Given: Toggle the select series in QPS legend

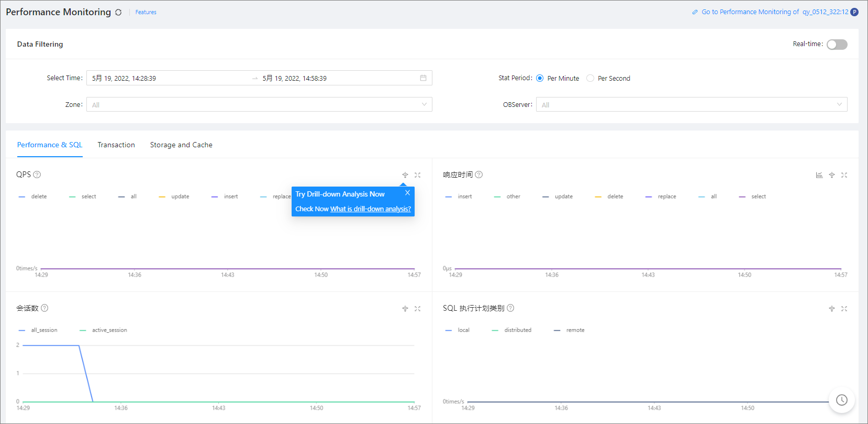Looking at the screenshot, I should [x=83, y=197].
